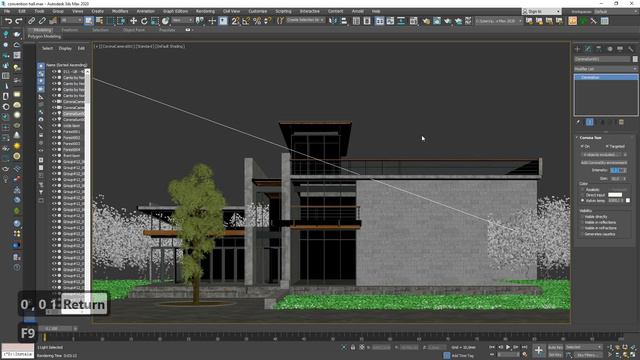Open Select by Name list icon

99,21
